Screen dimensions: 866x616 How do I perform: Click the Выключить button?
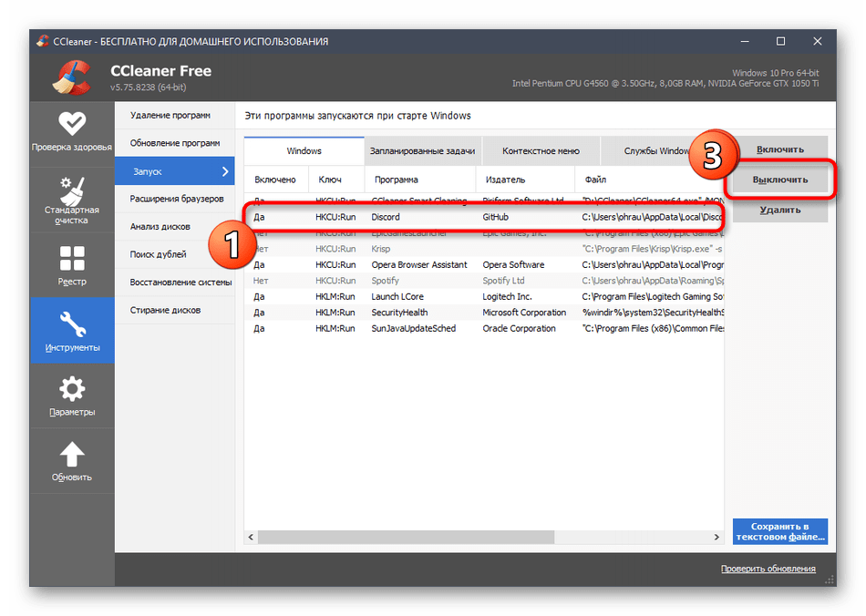[779, 180]
